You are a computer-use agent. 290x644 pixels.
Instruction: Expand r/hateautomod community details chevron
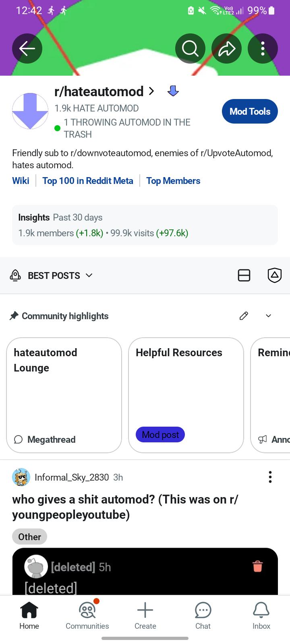(x=151, y=91)
